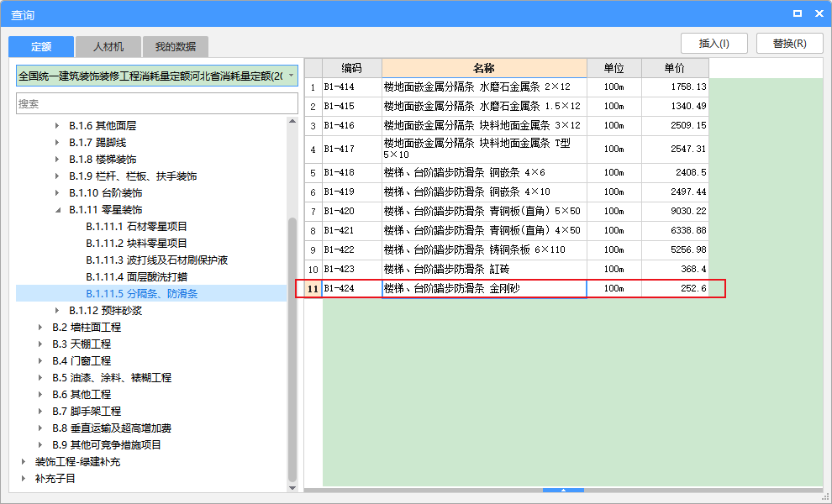Expand 装饰工程-绿建补充 arrow
This screenshot has width=832, height=504.
pos(24,461)
